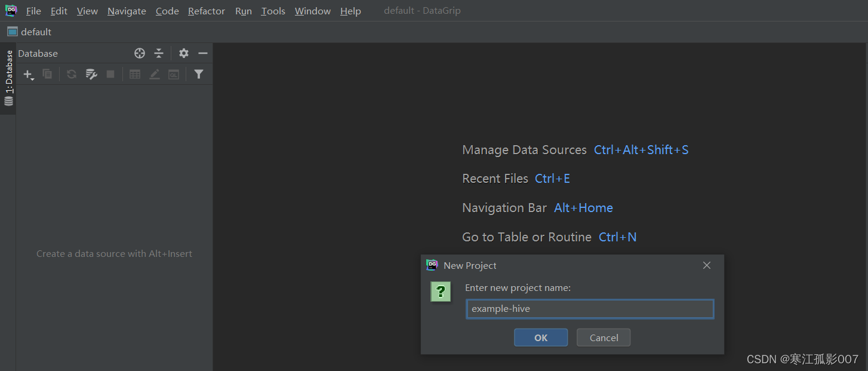Click the stop square icon

pos(110,74)
